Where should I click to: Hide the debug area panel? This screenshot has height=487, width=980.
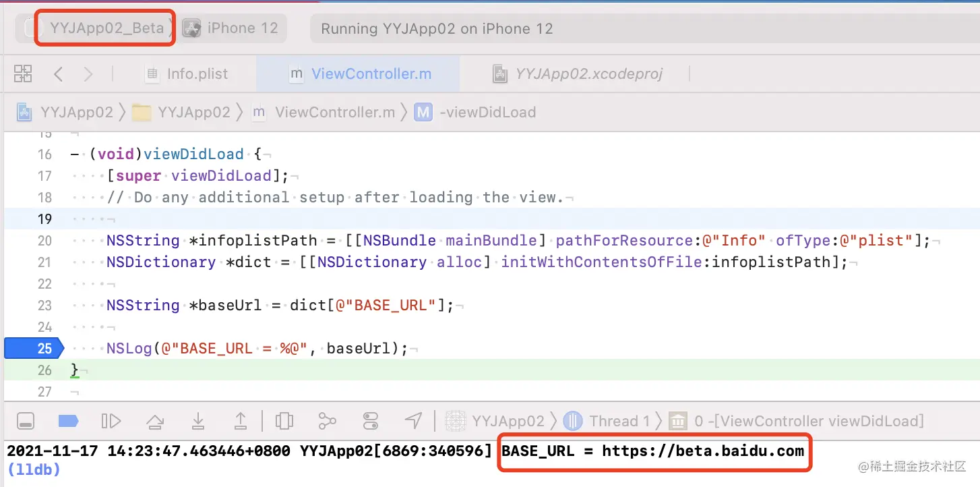pos(26,420)
